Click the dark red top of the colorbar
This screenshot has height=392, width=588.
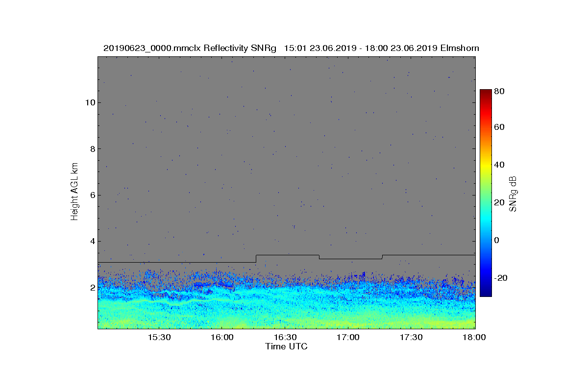486,92
